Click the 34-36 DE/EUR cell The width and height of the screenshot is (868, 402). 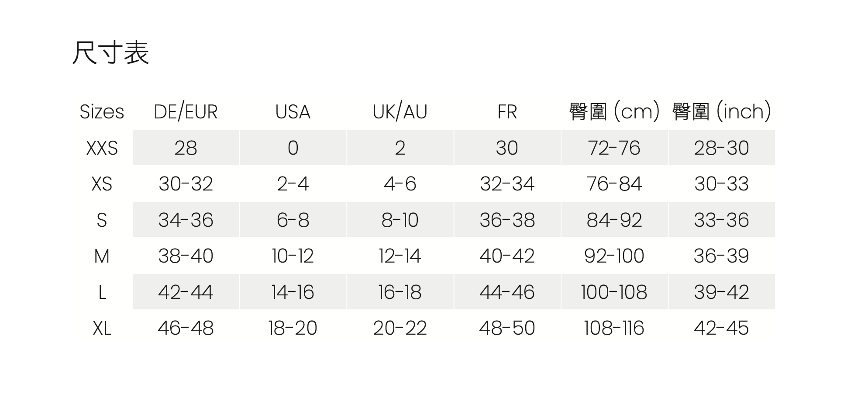[x=186, y=220]
